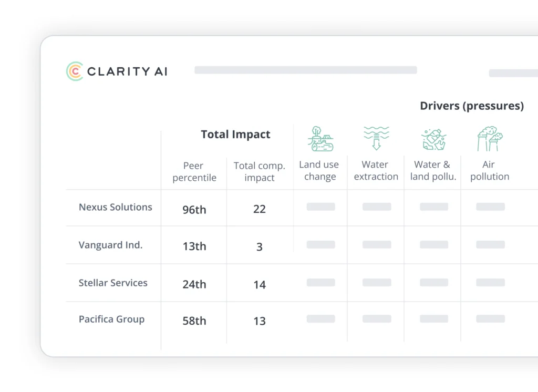
Task: Select the Total comp. impact column header
Action: click(260, 172)
